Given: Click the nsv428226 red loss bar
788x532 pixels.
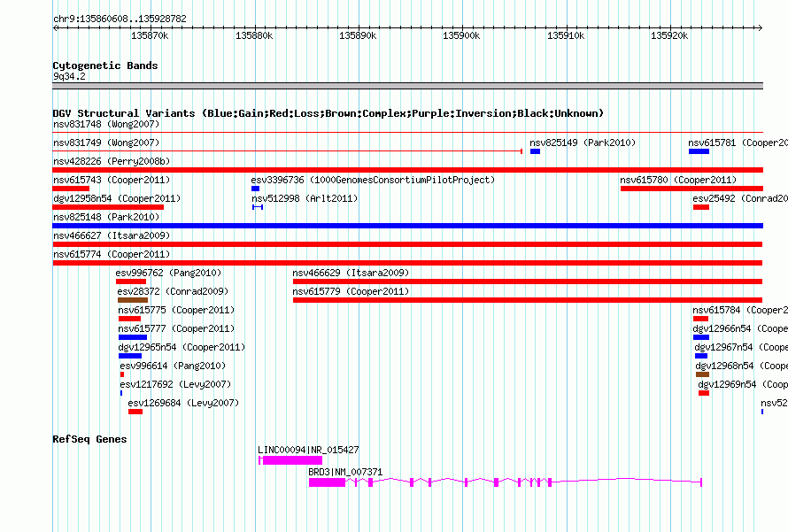Looking at the screenshot, I should click(407, 170).
